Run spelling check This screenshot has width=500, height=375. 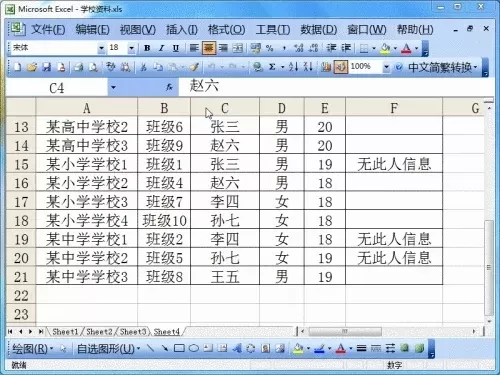(111, 67)
